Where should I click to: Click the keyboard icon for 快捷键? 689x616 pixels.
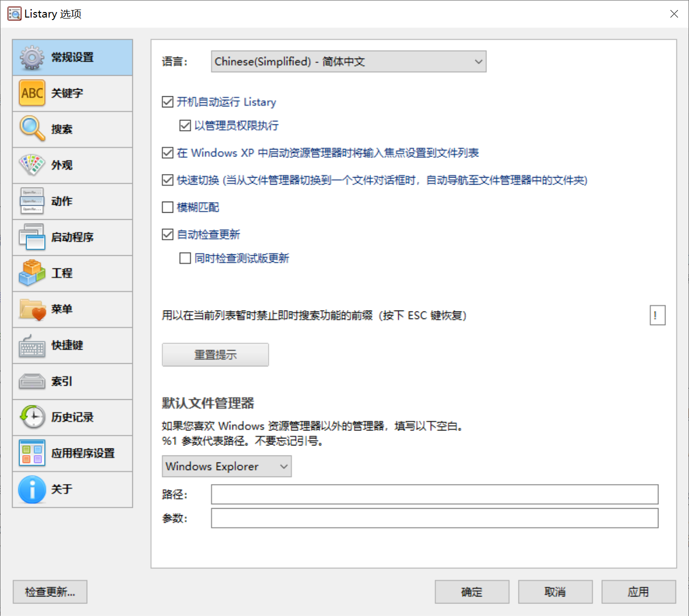click(32, 346)
